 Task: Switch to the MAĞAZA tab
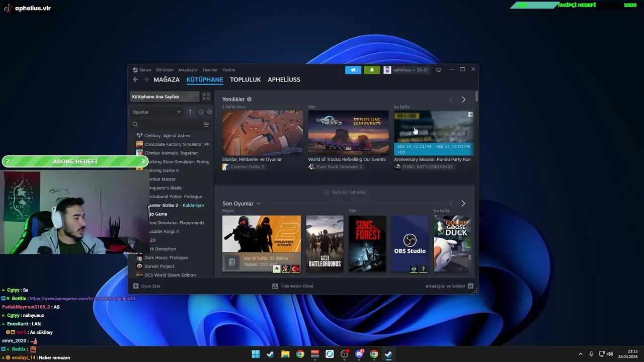pos(167,79)
